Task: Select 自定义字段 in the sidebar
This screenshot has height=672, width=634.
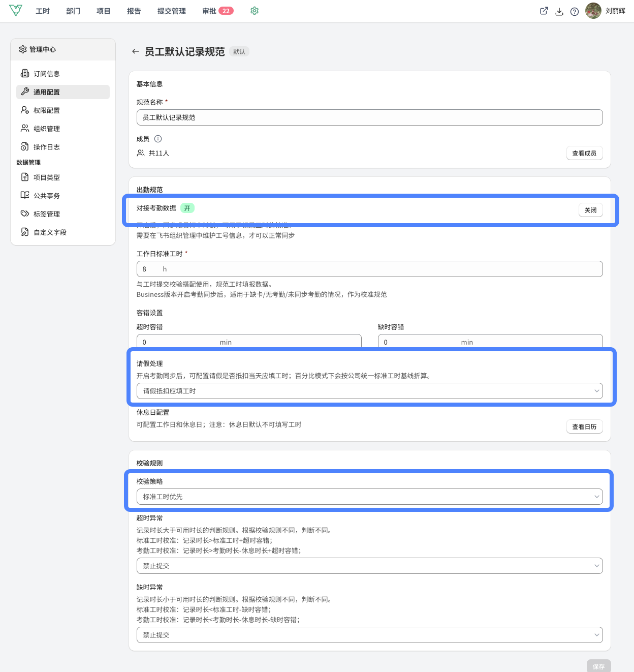Action: point(63,232)
